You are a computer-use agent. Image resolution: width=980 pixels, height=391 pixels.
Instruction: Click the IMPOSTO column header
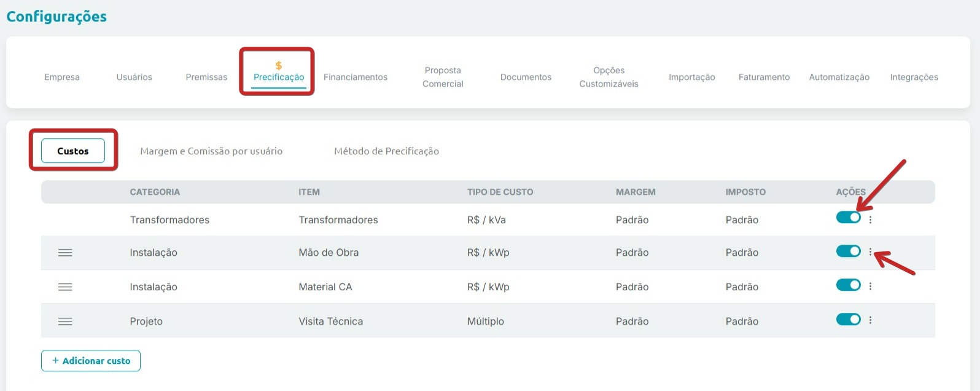pos(745,192)
